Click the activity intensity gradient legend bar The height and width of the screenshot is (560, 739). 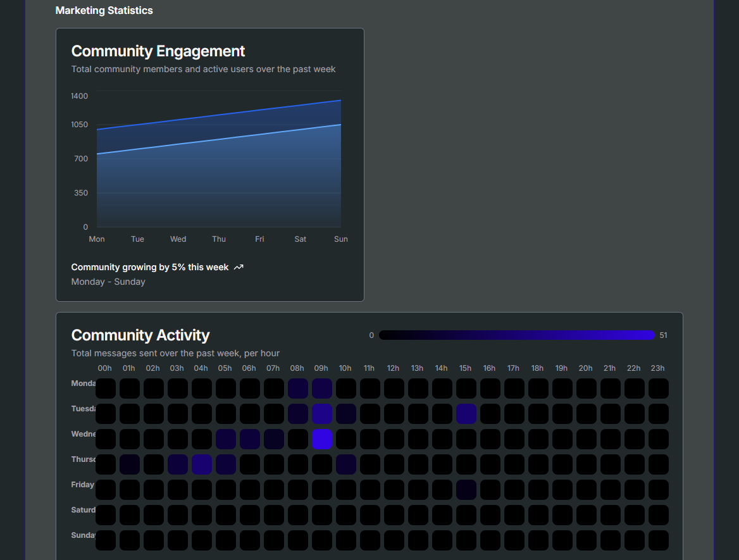[x=517, y=335]
